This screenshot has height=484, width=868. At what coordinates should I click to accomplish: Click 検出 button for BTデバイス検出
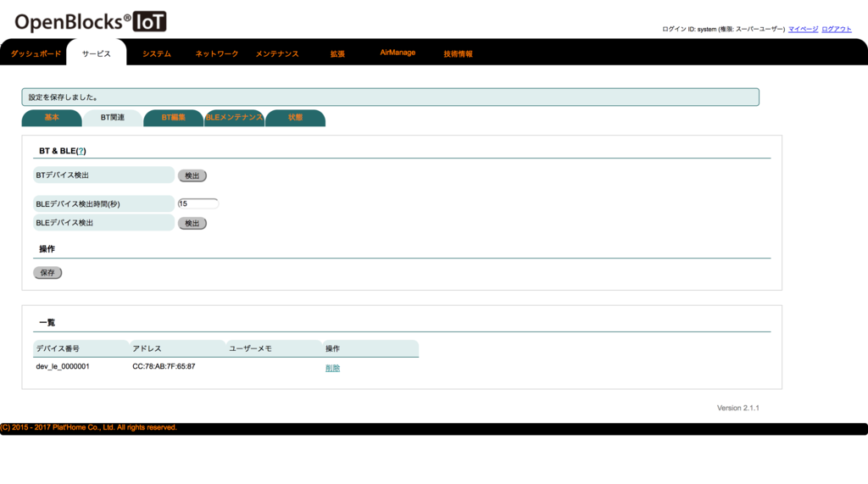(x=192, y=175)
